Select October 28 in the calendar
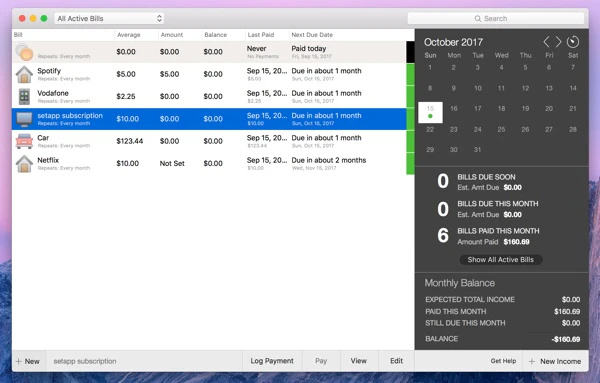This screenshot has height=383, width=600. [x=572, y=129]
